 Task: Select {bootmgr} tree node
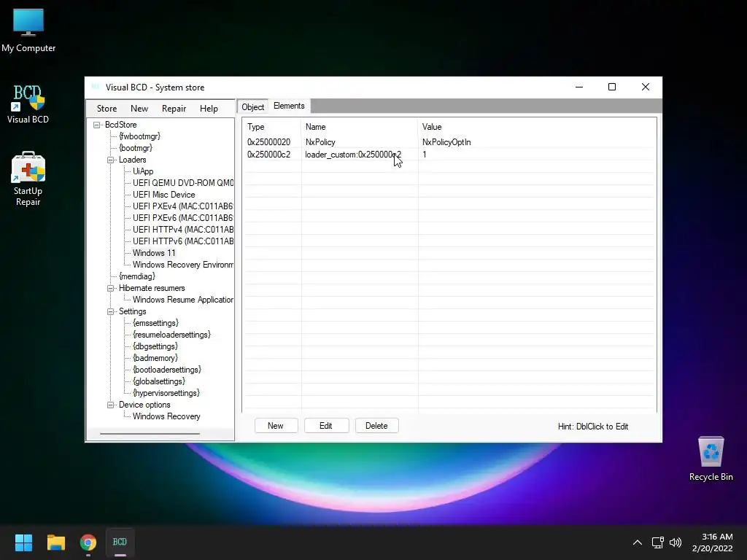point(135,148)
